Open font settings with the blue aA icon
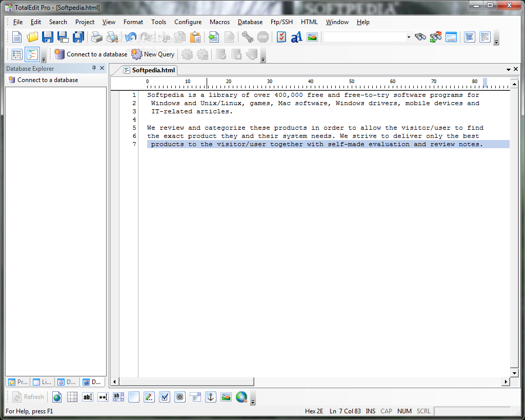Image resolution: width=525 pixels, height=420 pixels. tap(297, 37)
